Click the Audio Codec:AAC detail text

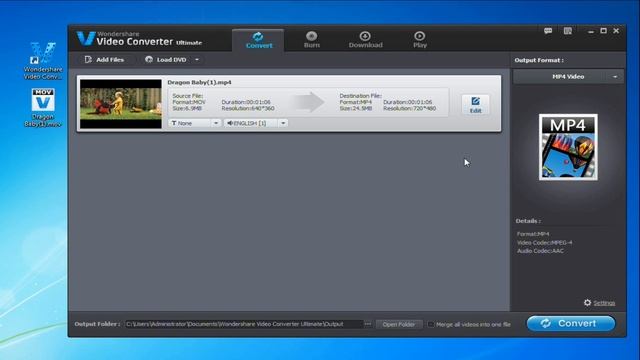click(540, 251)
